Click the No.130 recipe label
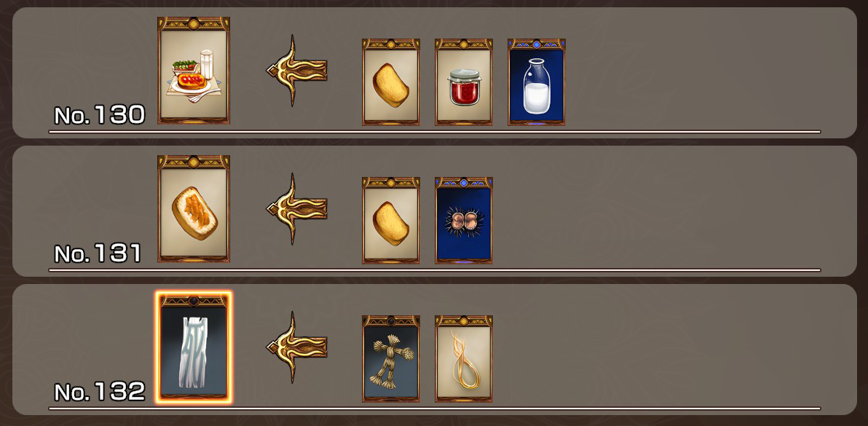The image size is (868, 426). (100, 115)
